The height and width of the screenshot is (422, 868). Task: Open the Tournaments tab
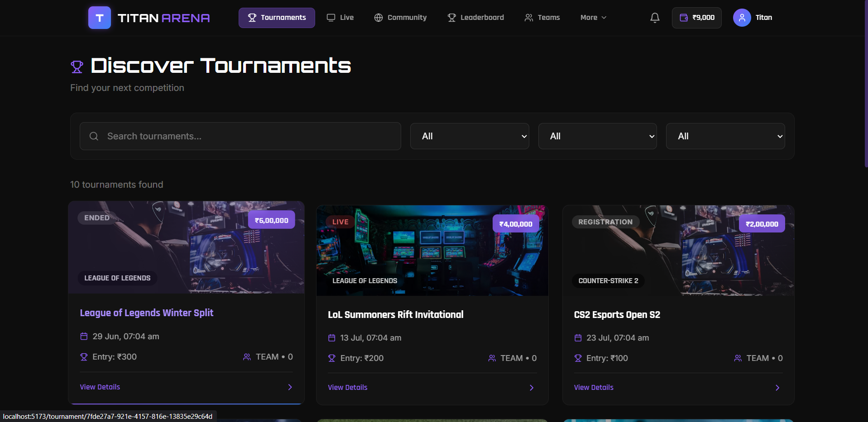tap(277, 18)
